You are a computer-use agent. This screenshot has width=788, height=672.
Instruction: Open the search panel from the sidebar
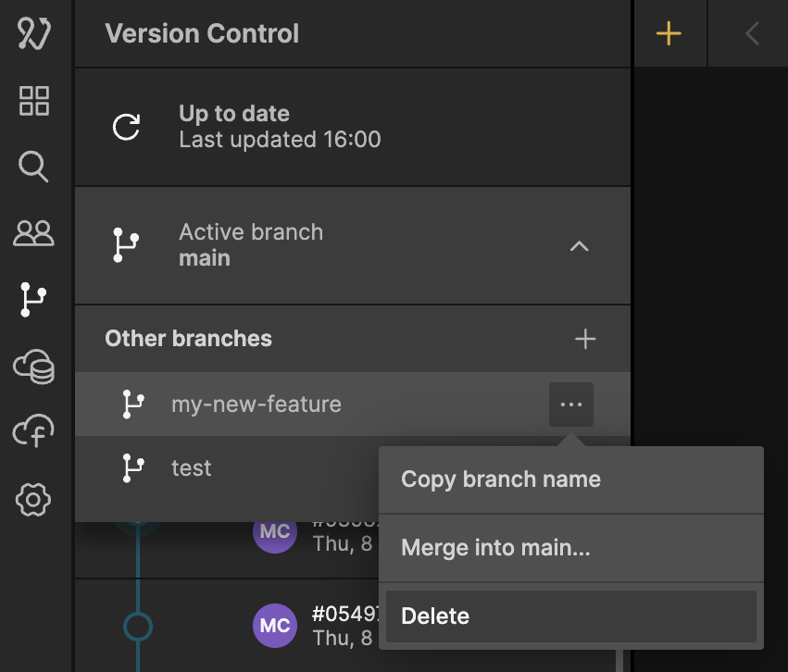[33, 168]
